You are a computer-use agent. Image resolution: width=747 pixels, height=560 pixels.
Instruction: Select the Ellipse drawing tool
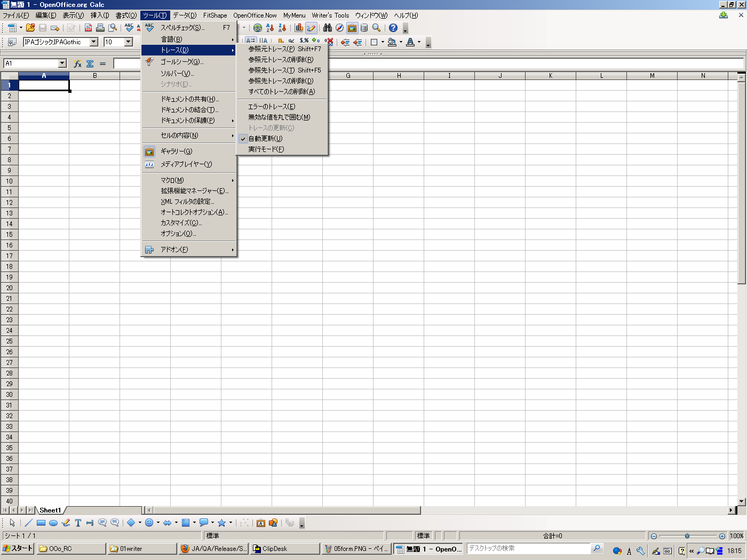[53, 523]
